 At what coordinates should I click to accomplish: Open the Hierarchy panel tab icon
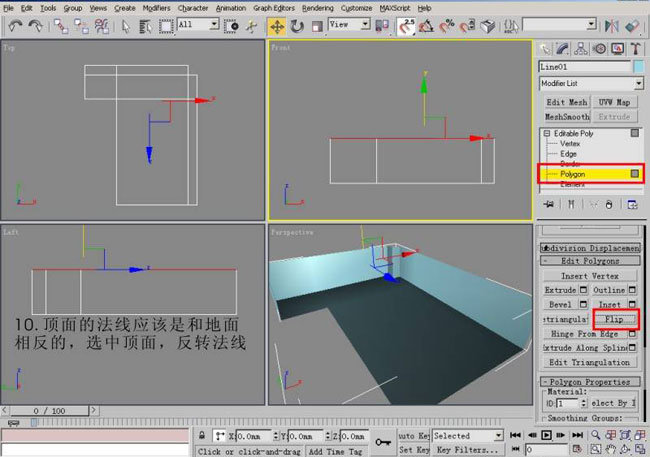coord(583,48)
